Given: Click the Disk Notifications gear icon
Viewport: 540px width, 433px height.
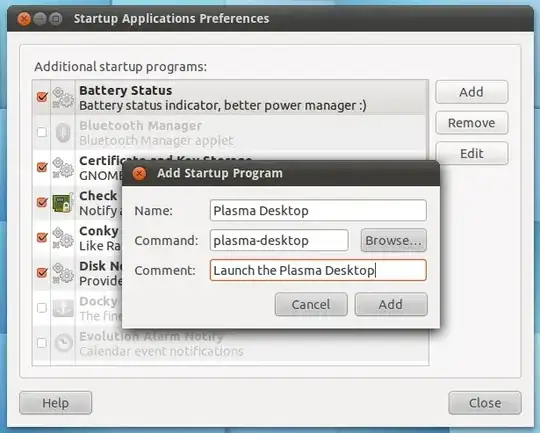Looking at the screenshot, I should [x=63, y=273].
